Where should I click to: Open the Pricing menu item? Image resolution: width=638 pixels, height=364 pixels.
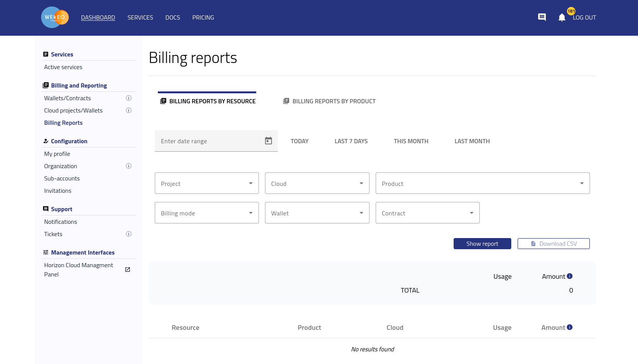[203, 18]
